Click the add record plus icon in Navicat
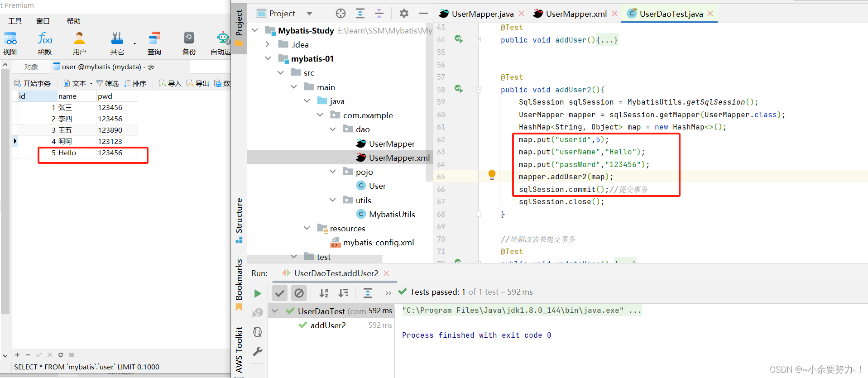The image size is (868, 378). 17,355
